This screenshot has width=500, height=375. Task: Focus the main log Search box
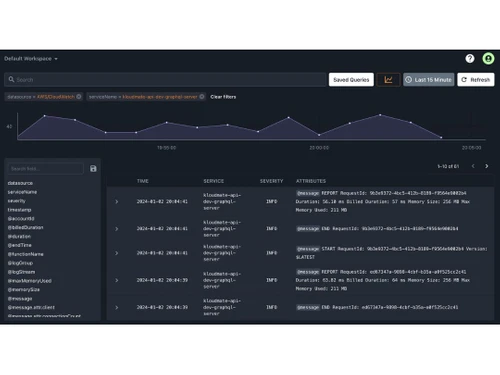pos(165,80)
